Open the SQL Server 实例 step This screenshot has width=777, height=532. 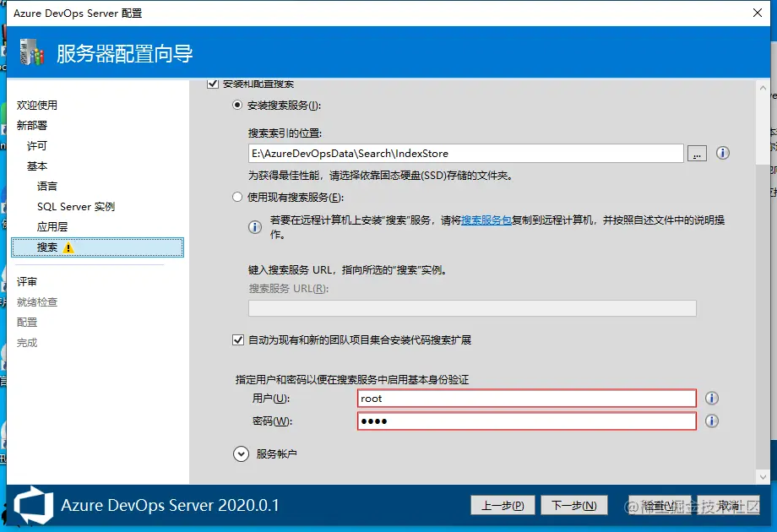click(76, 207)
